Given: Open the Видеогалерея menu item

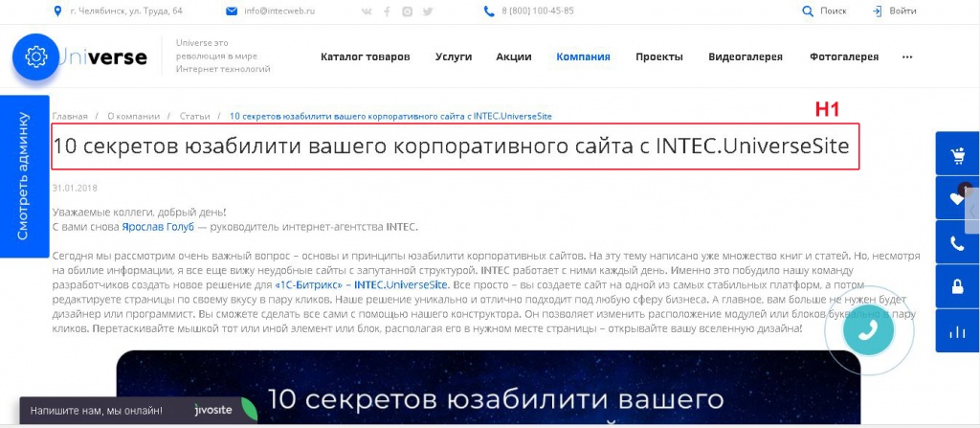Looking at the screenshot, I should pos(745,56).
